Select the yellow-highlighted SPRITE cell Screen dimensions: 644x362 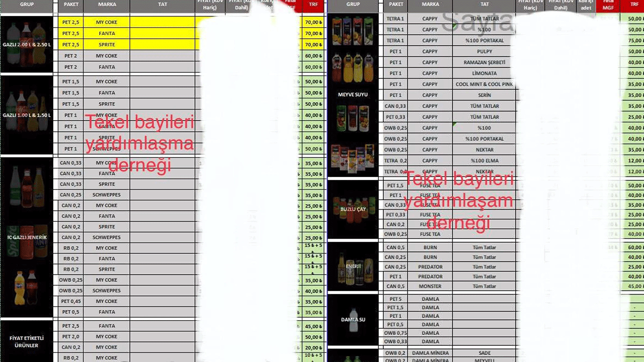(107, 44)
